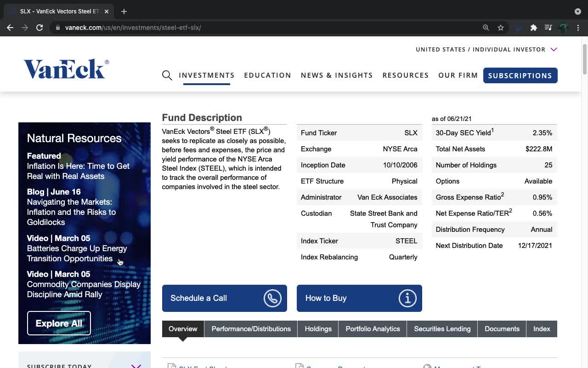588x368 pixels.
Task: Open the Education menu
Action: click(x=267, y=75)
